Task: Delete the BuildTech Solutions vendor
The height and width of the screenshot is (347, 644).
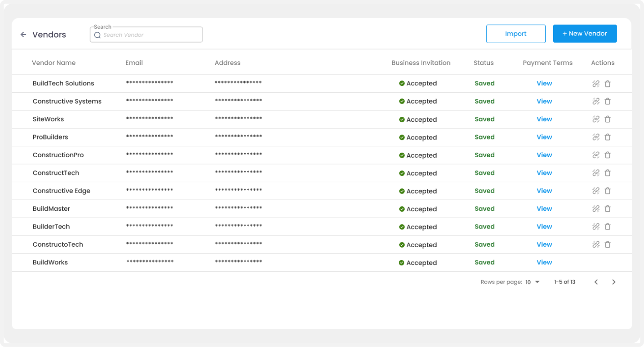Action: tap(608, 84)
